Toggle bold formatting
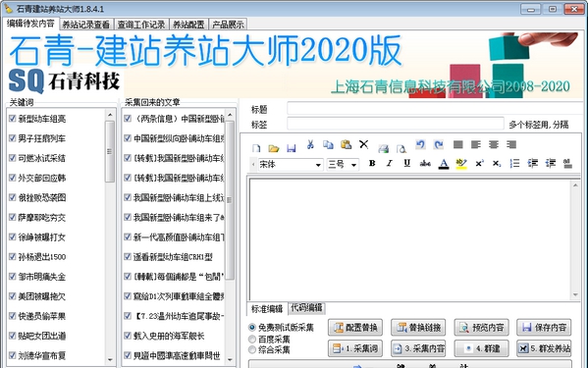The image size is (588, 368). 372,163
